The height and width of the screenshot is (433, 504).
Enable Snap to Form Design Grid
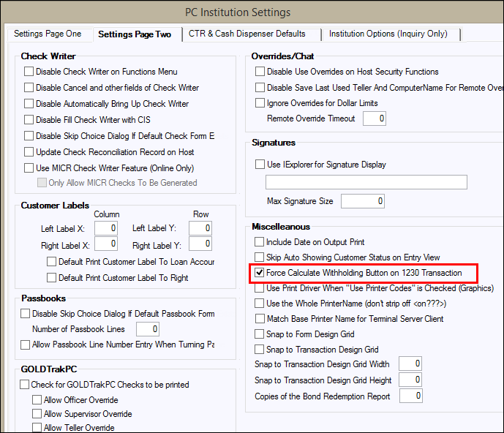pyautogui.click(x=259, y=334)
